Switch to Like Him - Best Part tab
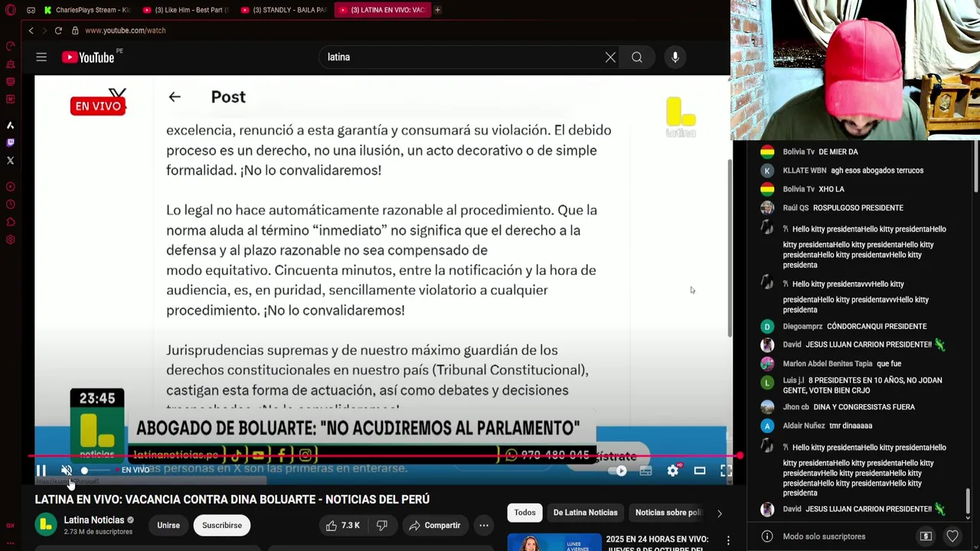The width and height of the screenshot is (980, 551). click(187, 10)
